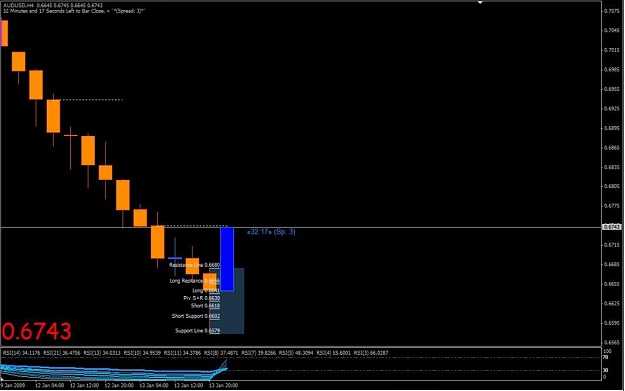Viewport: 625px width, 391px height.
Task: Click the 0.7075 price scale value
Action: pos(612,11)
